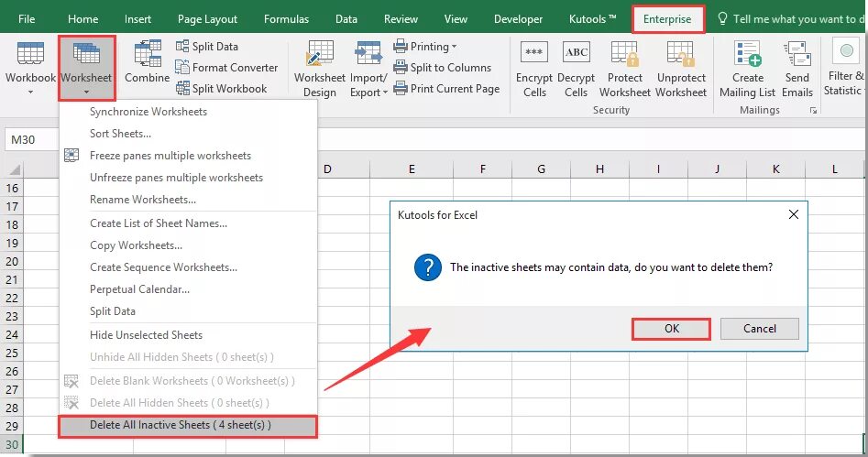Click Print Current Page icon

pyautogui.click(x=401, y=89)
